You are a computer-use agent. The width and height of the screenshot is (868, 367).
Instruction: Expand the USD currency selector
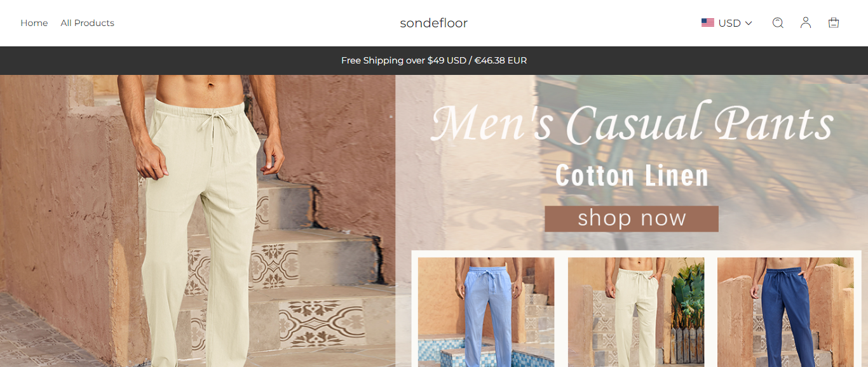(727, 23)
